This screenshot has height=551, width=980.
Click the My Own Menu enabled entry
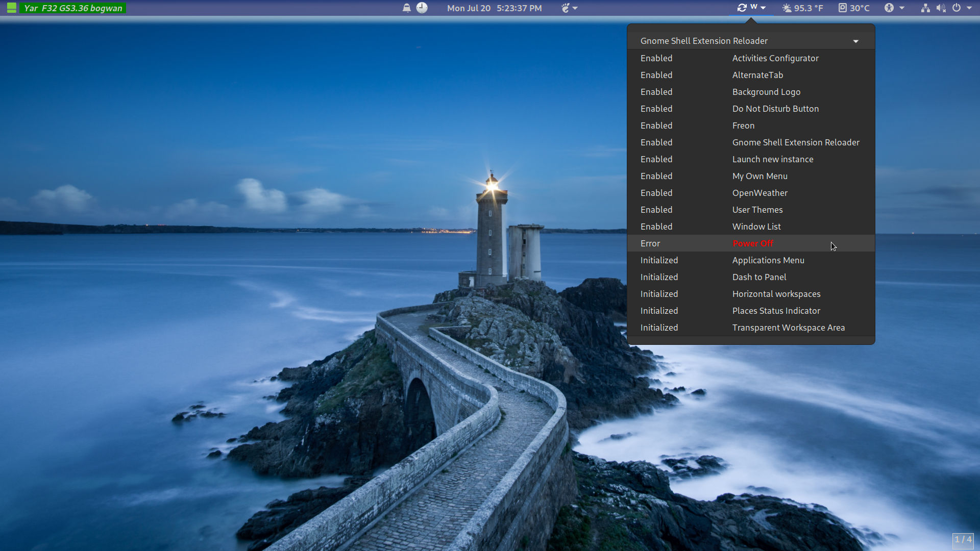[750, 176]
